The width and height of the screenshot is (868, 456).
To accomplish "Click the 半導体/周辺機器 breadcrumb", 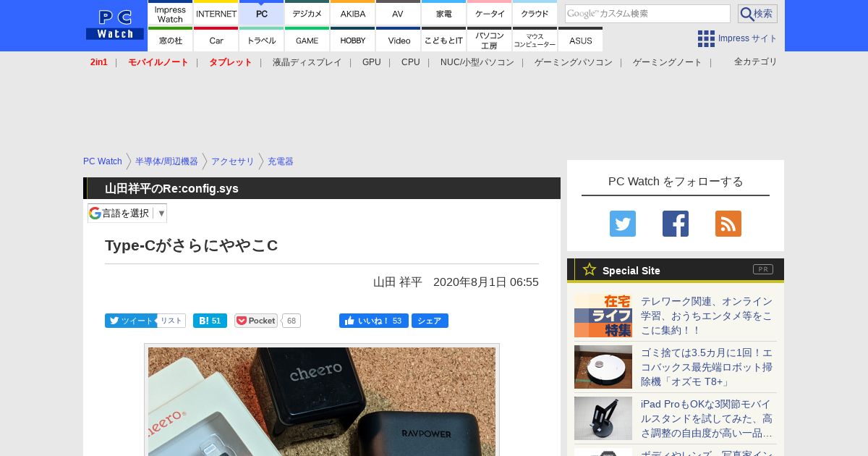I will click(x=166, y=161).
